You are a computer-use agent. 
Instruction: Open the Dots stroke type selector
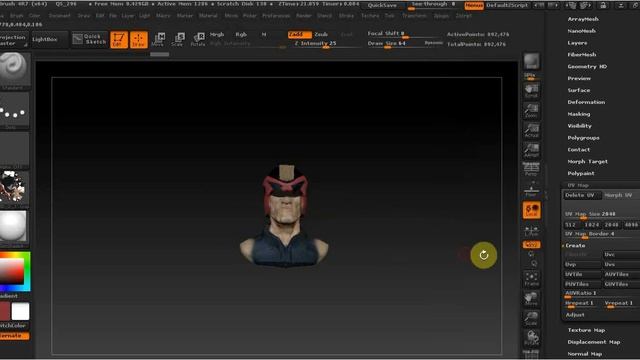coord(14,110)
